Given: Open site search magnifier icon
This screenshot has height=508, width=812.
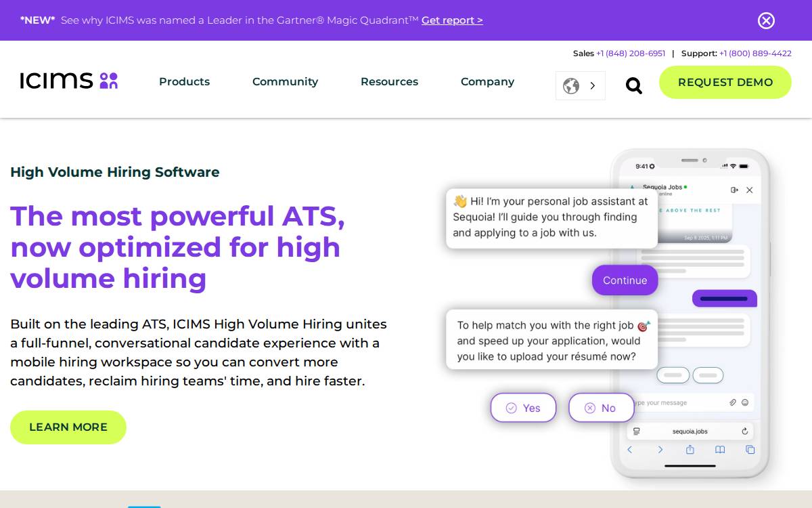Looking at the screenshot, I should coord(633,85).
